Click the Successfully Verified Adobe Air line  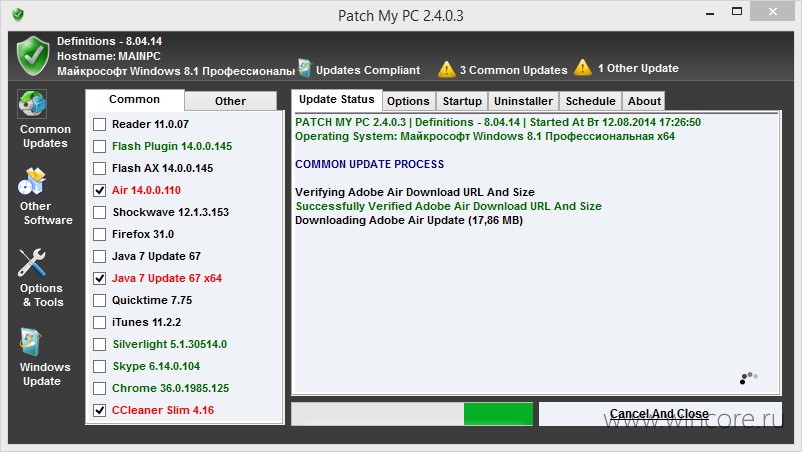(448, 206)
